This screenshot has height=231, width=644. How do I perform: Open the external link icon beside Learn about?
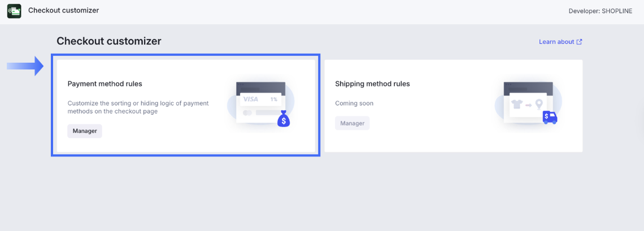coord(579,42)
